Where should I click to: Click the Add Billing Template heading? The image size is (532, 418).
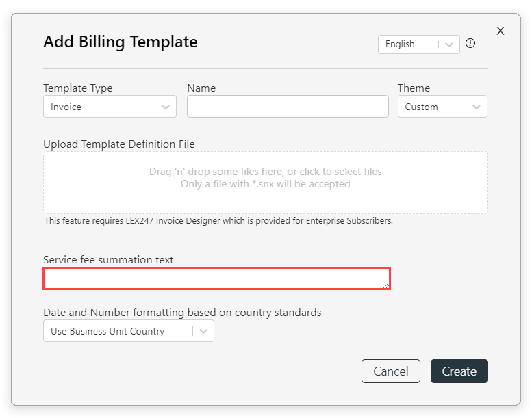click(x=121, y=42)
